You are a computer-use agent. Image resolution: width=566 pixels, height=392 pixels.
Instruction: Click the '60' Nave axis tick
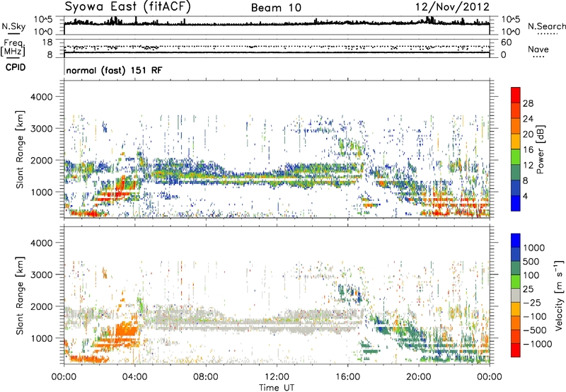(506, 42)
